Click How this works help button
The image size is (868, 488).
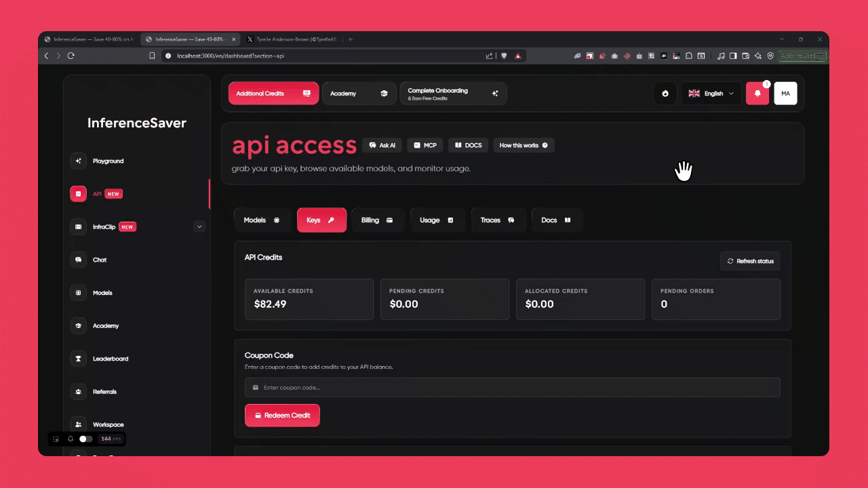[x=524, y=145]
